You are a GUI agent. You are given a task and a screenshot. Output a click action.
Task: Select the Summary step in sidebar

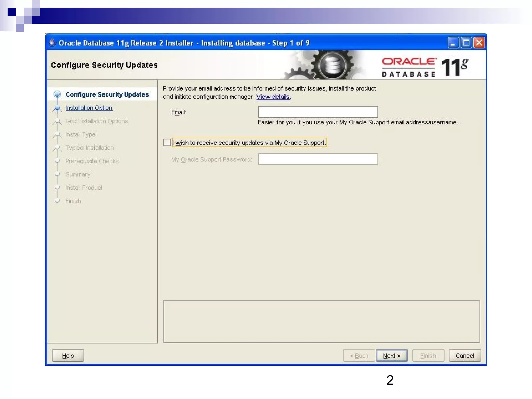tap(78, 174)
